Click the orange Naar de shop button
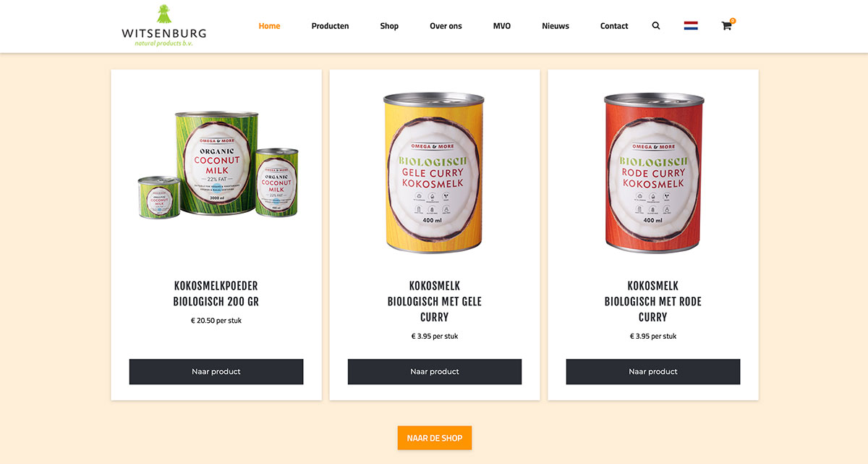 (x=435, y=438)
